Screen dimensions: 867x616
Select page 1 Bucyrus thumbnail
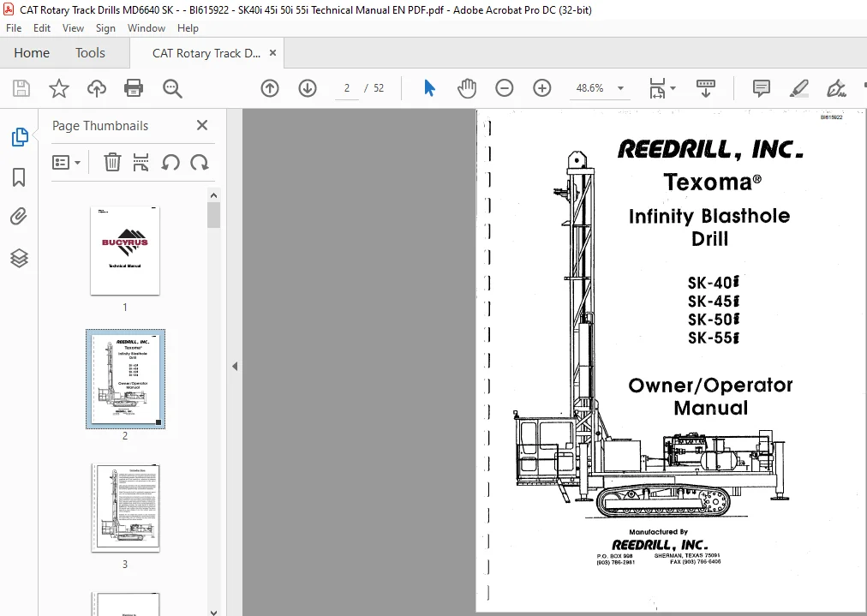125,250
